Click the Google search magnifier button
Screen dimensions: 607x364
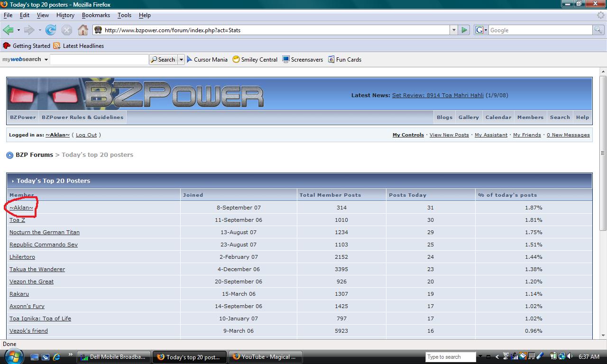599,30
